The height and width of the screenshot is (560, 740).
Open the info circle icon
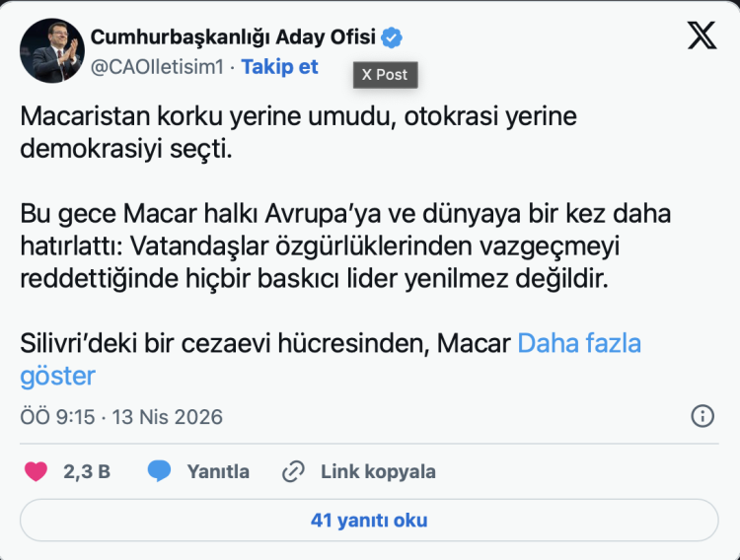click(x=703, y=415)
